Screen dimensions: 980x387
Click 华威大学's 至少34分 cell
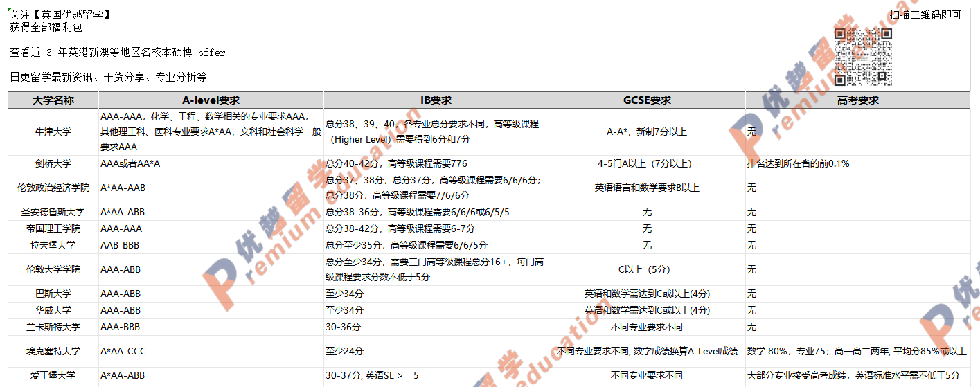point(436,310)
